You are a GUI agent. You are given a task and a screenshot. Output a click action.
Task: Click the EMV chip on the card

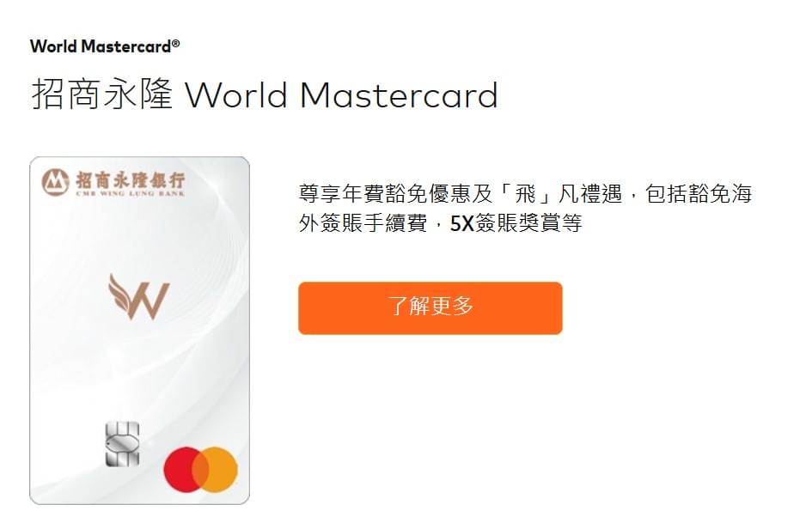tap(122, 444)
